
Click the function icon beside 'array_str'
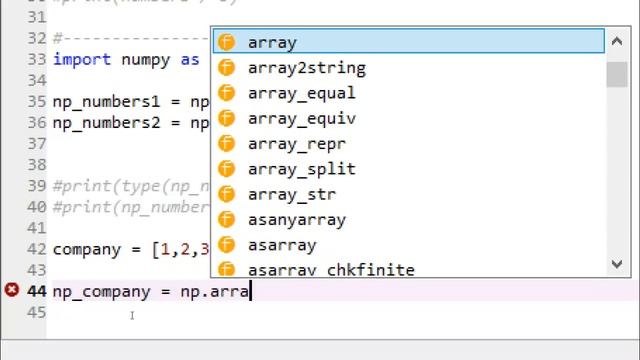[227, 194]
